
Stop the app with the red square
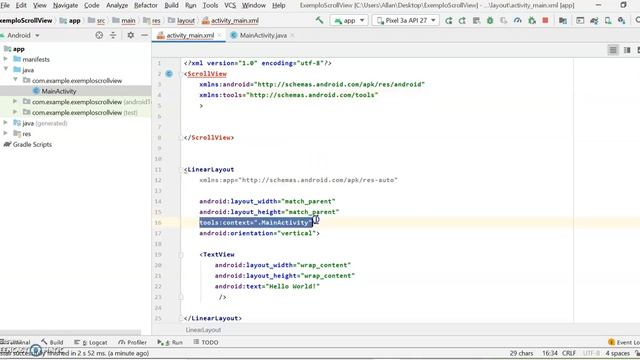click(545, 20)
